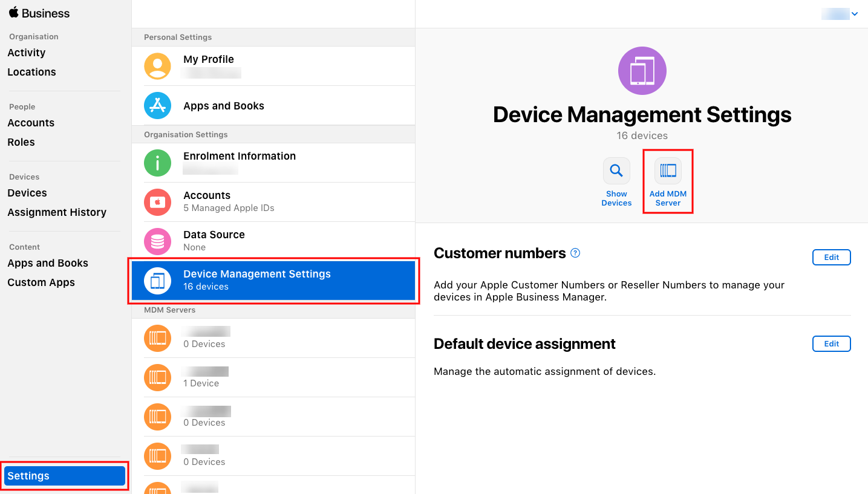Viewport: 868px width, 494px height.
Task: Select the My Profile settings row
Action: 273,66
